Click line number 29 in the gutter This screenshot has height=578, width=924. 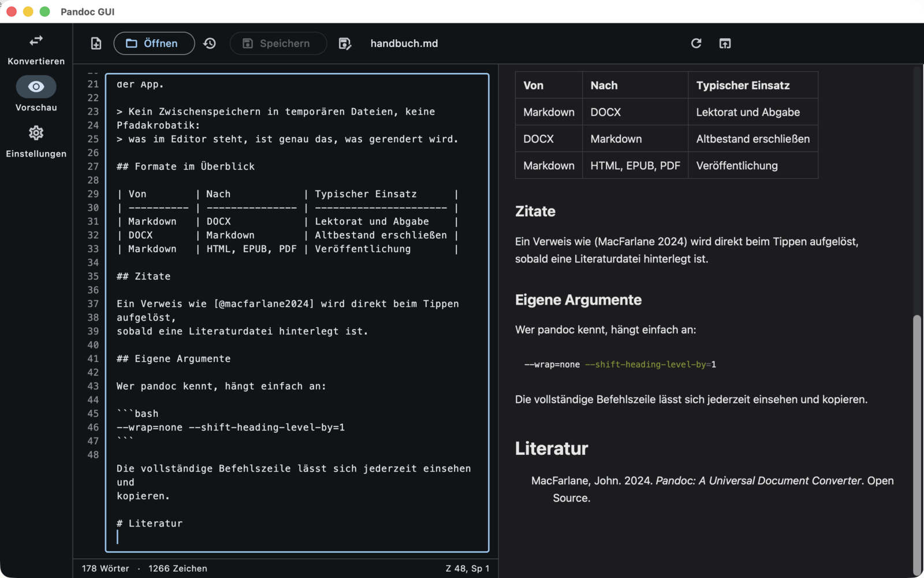pyautogui.click(x=93, y=194)
